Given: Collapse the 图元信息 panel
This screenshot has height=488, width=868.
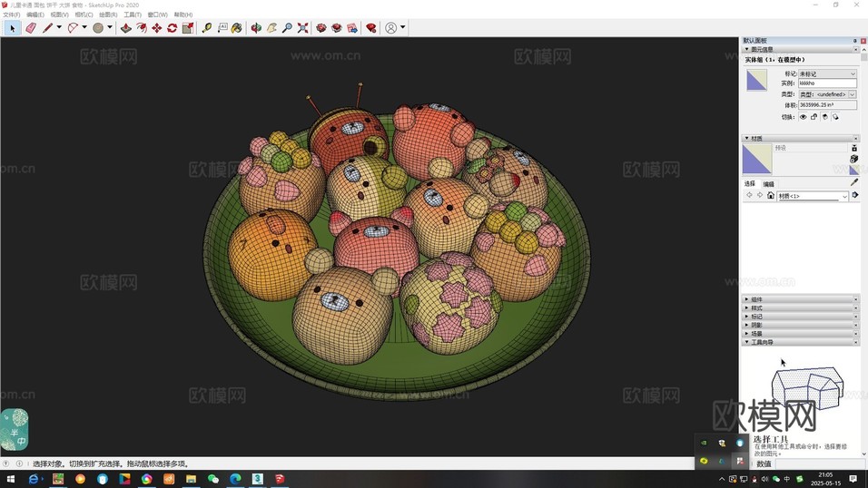Looking at the screenshot, I should click(746, 49).
